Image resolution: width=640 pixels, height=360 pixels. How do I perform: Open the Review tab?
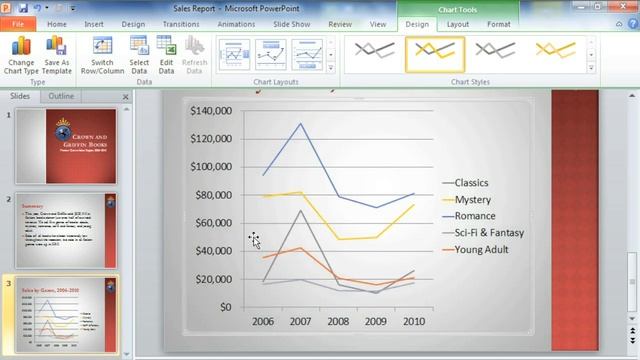(x=340, y=24)
